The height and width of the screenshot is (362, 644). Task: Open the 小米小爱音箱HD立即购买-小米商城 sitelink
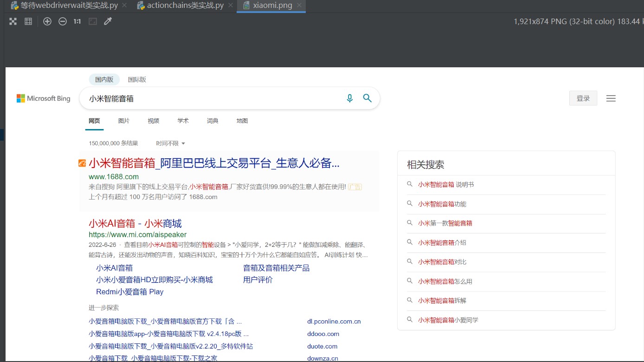point(155,280)
